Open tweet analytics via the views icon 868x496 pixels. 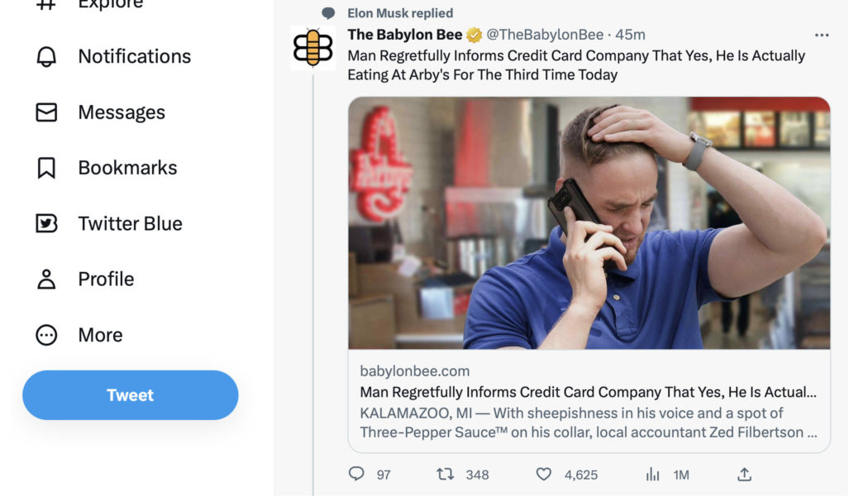pos(651,474)
